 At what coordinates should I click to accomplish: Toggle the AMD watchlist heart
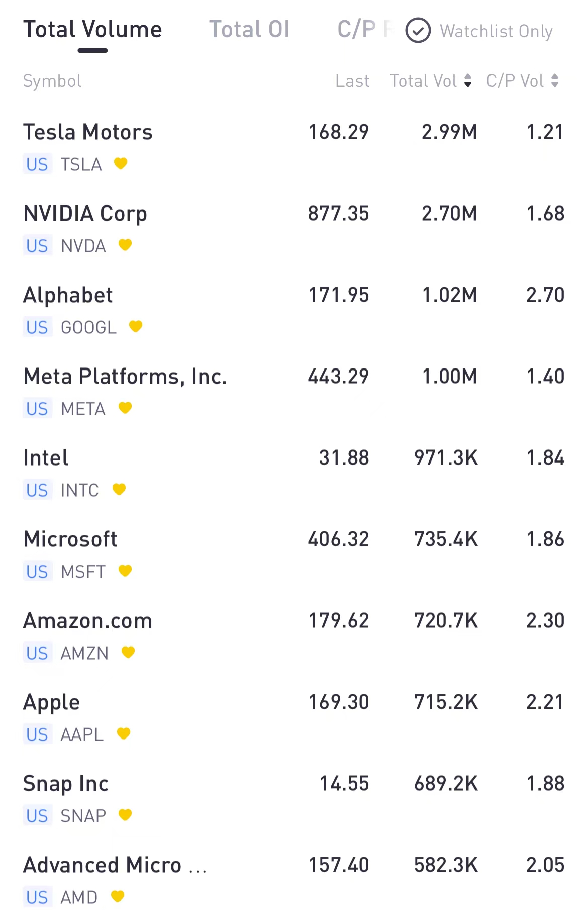tap(118, 896)
